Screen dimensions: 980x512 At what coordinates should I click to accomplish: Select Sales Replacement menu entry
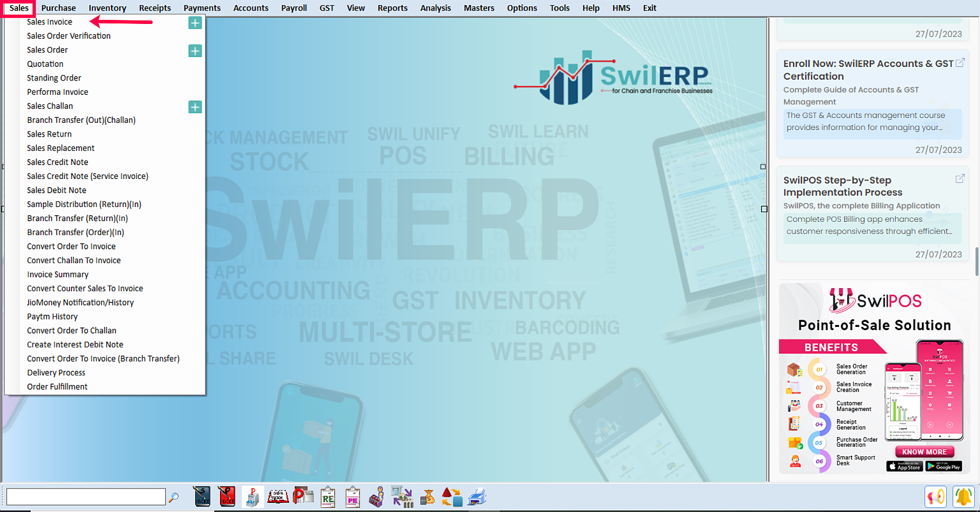(x=61, y=148)
